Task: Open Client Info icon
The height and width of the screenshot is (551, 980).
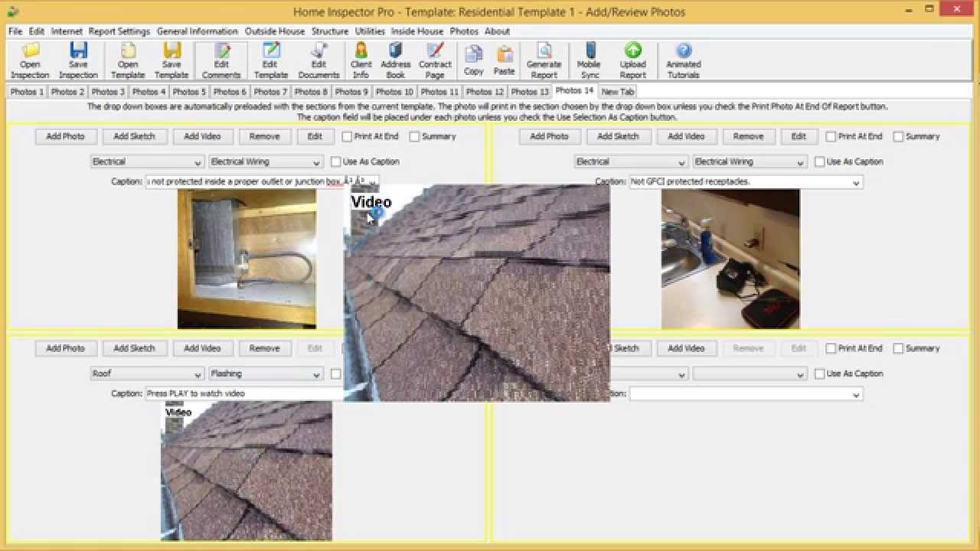Action: click(361, 60)
